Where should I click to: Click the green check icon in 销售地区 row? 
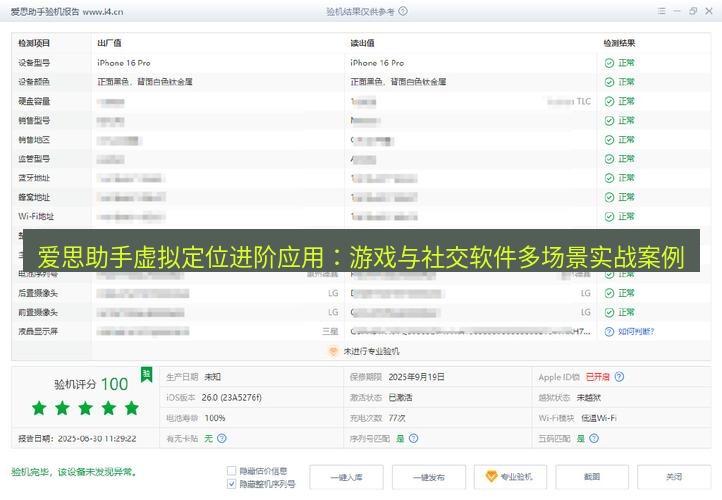coord(609,140)
